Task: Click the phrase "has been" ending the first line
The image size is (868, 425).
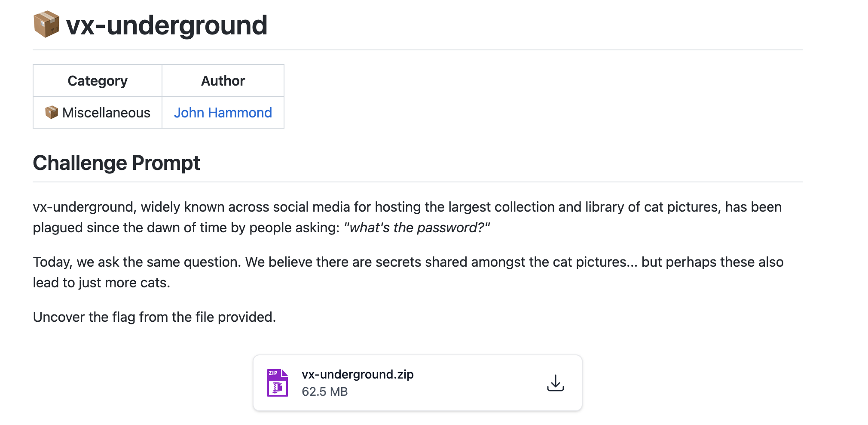Action: click(753, 207)
